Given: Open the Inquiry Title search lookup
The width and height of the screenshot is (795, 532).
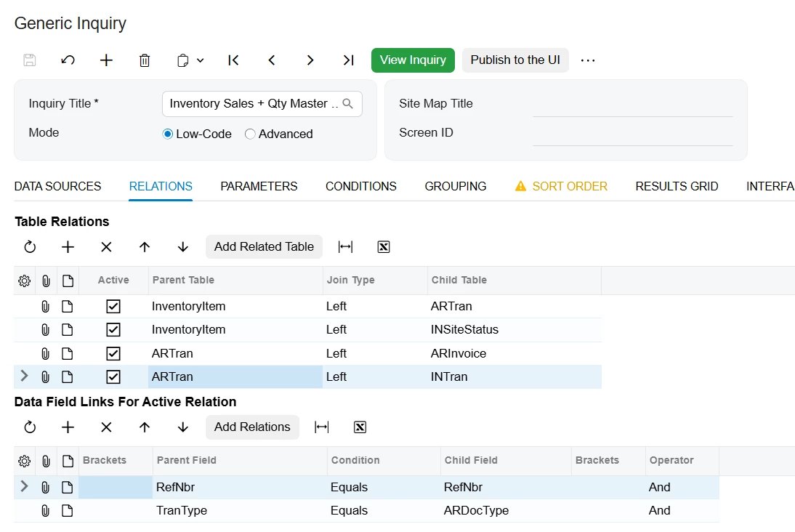Looking at the screenshot, I should click(348, 103).
